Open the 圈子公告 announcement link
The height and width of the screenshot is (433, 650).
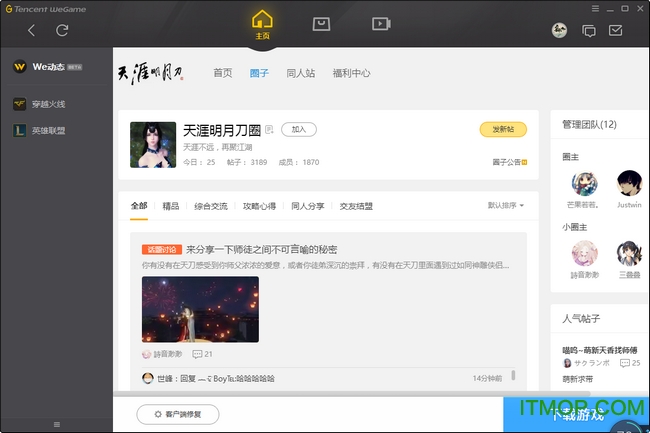(509, 162)
